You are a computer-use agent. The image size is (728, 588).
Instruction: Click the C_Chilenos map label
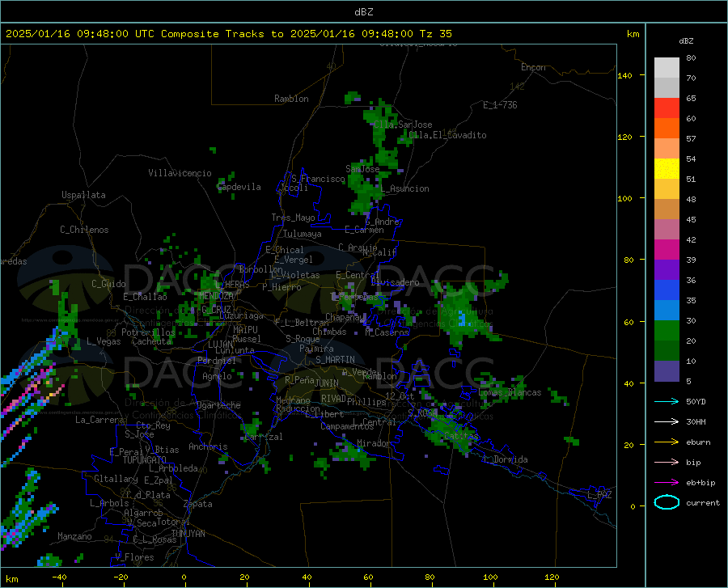tap(84, 230)
